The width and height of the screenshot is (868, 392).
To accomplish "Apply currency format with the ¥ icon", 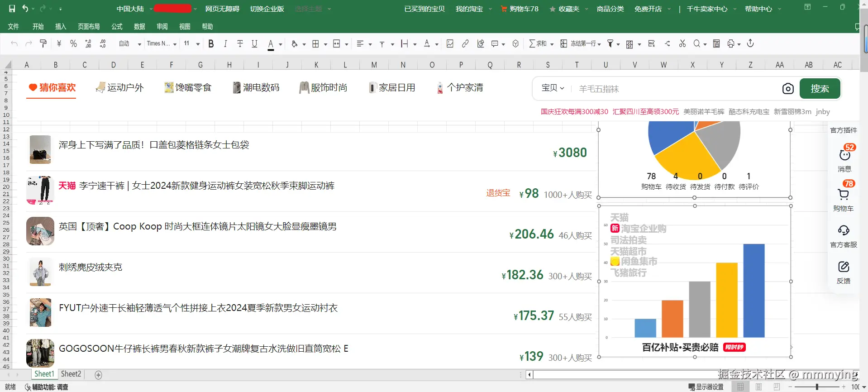I will click(59, 43).
